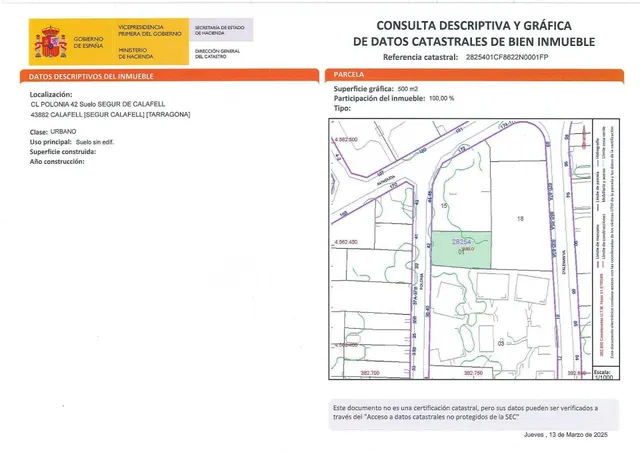Click the green highlighted parcel 28254 on map
The height and width of the screenshot is (452, 640).
[x=461, y=250]
